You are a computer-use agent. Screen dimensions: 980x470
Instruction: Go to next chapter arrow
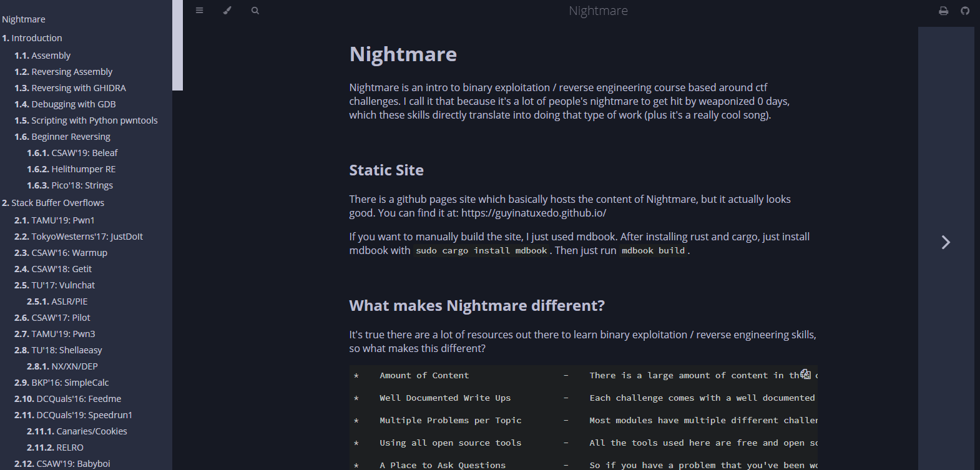[946, 242]
